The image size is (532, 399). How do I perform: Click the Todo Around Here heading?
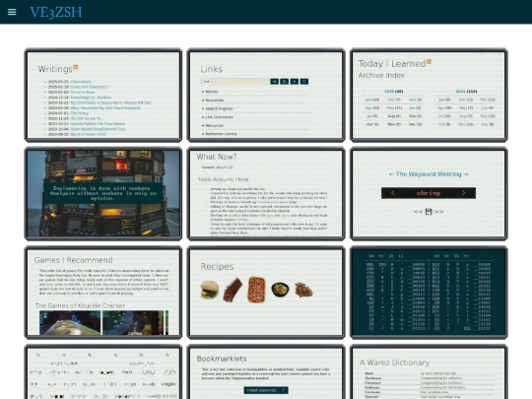pos(224,179)
